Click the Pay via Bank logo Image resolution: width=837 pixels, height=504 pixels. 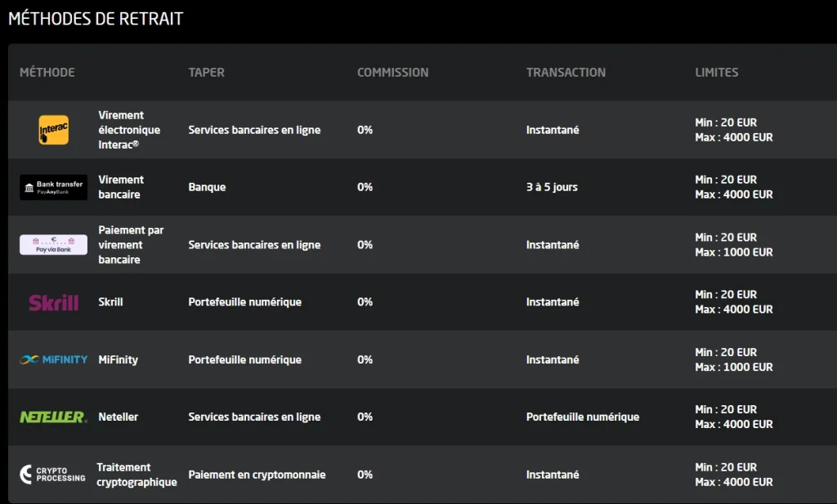pos(53,245)
